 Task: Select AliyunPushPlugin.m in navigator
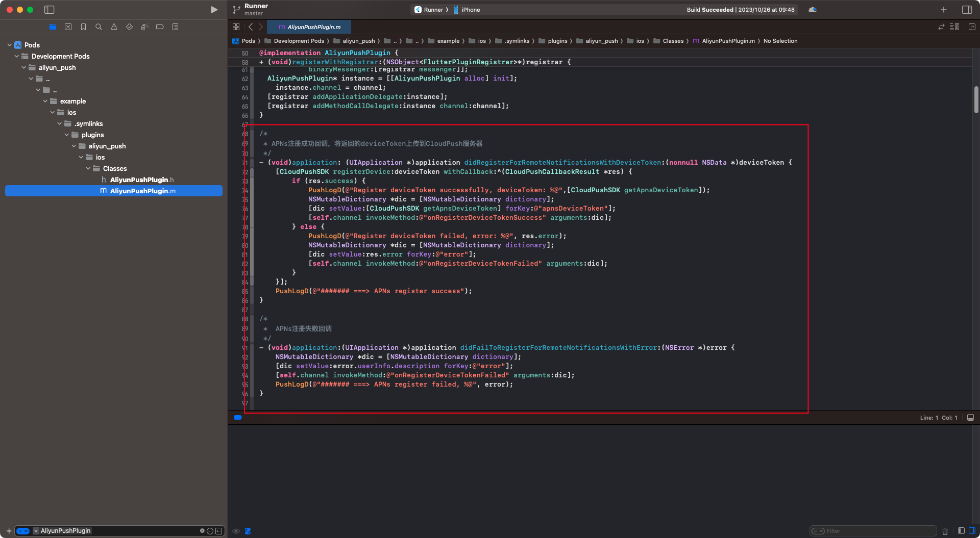pyautogui.click(x=114, y=191)
